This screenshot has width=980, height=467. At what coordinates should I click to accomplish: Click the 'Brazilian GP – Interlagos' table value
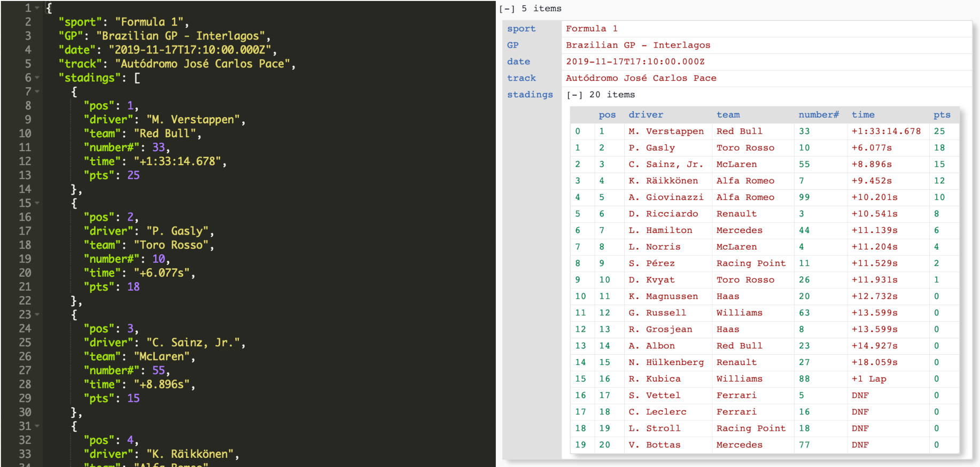click(x=638, y=45)
